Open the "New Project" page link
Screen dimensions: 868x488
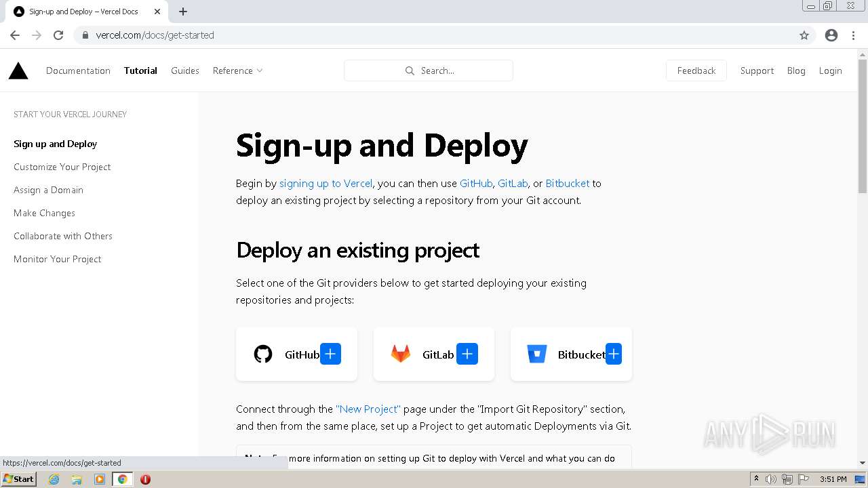coord(368,409)
